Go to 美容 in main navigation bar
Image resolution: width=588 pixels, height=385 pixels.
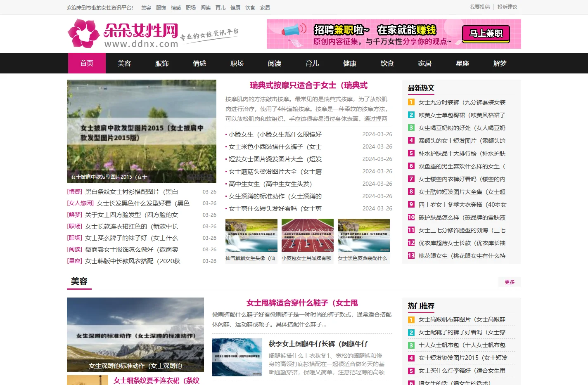(x=124, y=63)
